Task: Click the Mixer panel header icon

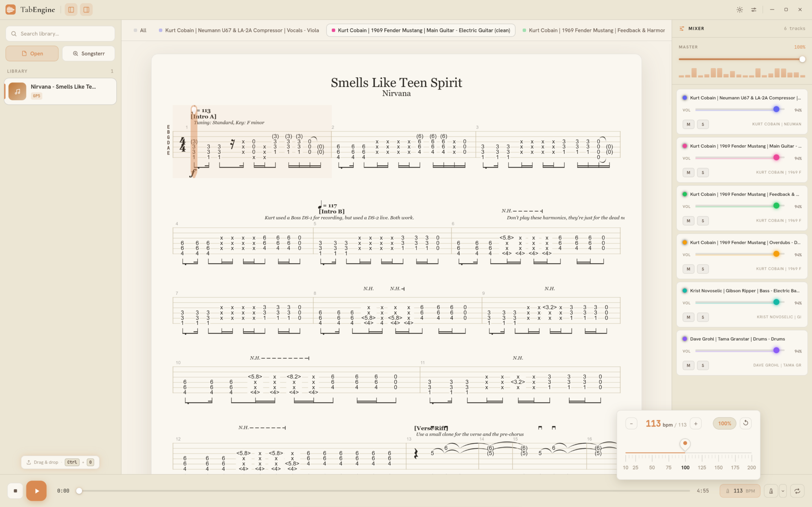Action: [x=682, y=28]
